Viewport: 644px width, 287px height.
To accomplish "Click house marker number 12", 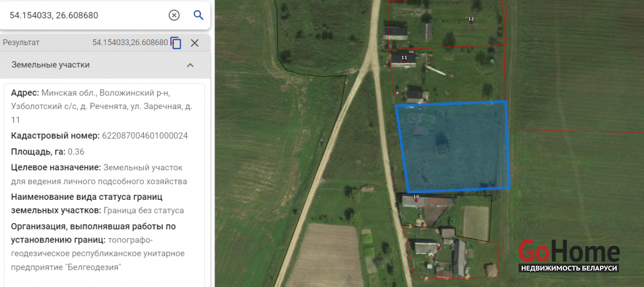I will coord(471,20).
